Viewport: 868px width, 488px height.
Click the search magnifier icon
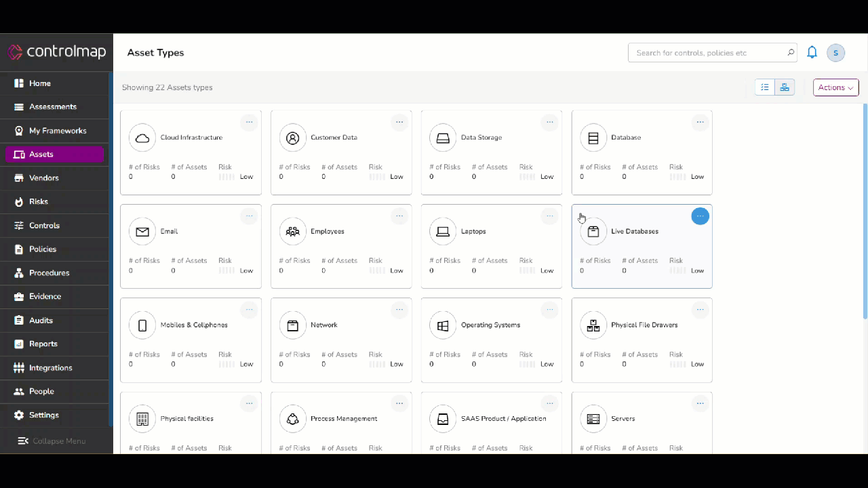[791, 53]
